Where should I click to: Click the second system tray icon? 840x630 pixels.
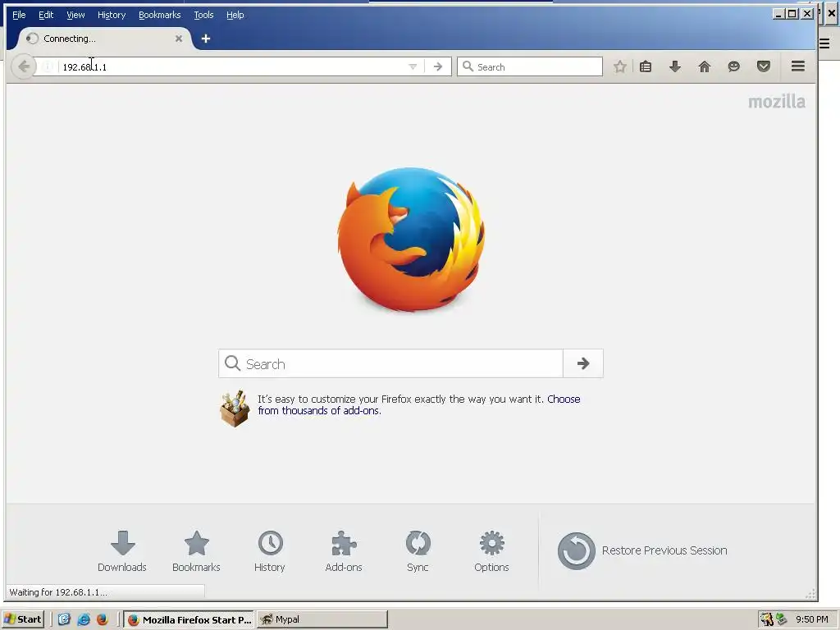coord(782,619)
